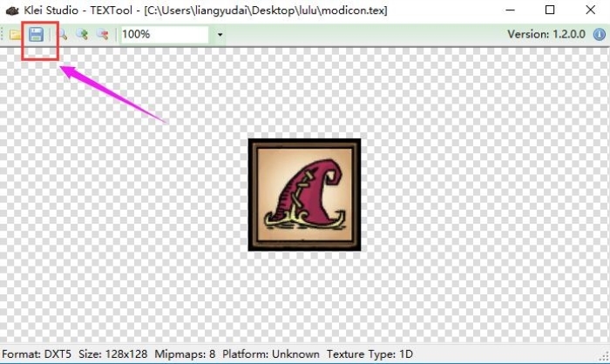Image resolution: width=610 pixels, height=364 pixels.
Task: Maximize the TEXTool window
Action: click(550, 10)
